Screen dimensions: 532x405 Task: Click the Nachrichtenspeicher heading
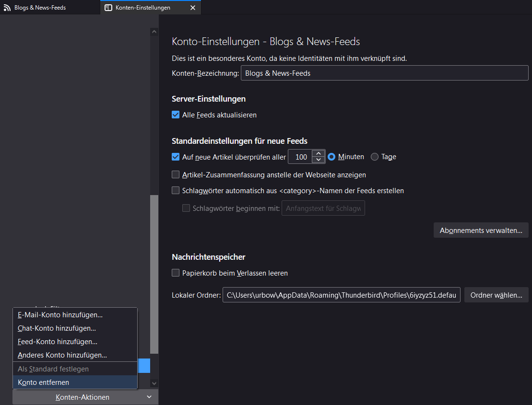click(x=209, y=257)
